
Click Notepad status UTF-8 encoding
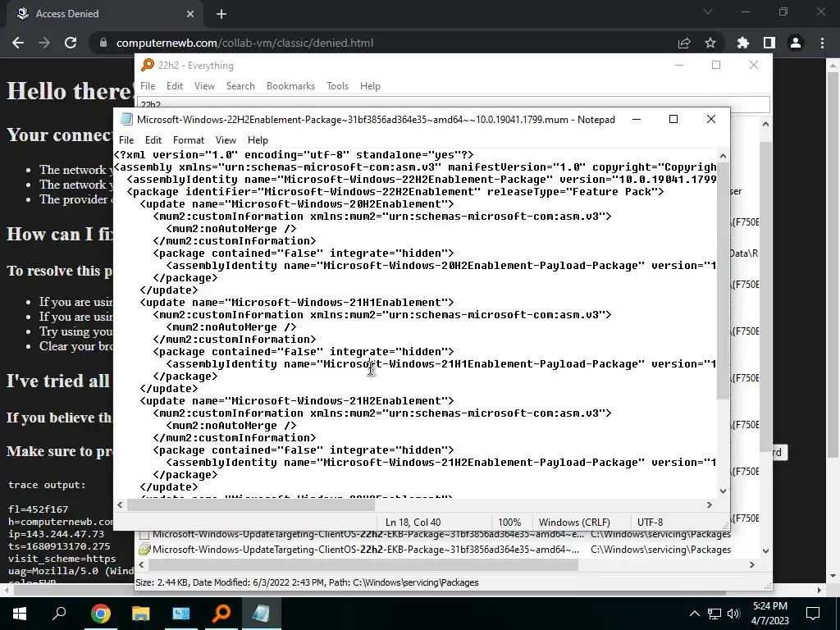click(x=650, y=522)
